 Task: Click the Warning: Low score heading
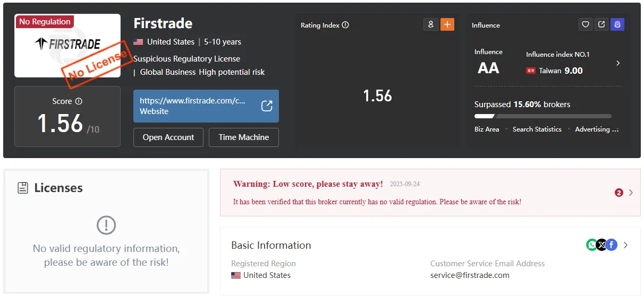click(308, 184)
